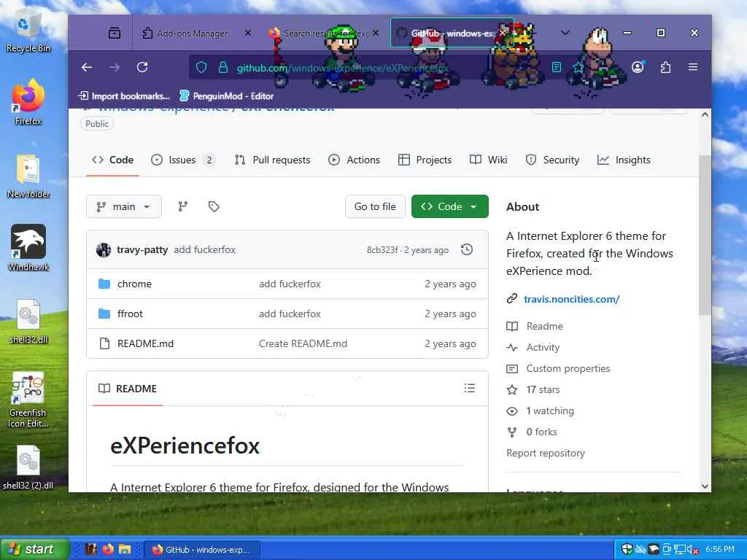Open the Firefox hamburger application menu
This screenshot has width=747, height=560.
[x=693, y=67]
